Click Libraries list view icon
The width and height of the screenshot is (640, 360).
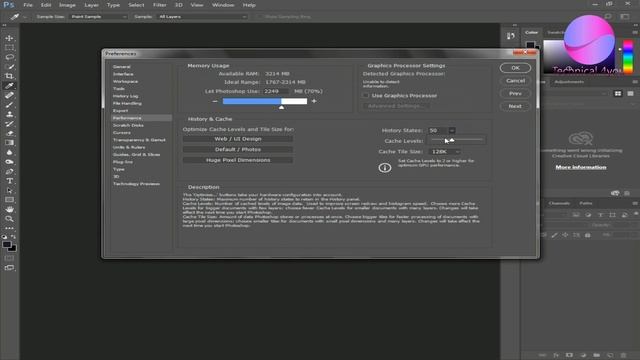pyautogui.click(x=630, y=93)
